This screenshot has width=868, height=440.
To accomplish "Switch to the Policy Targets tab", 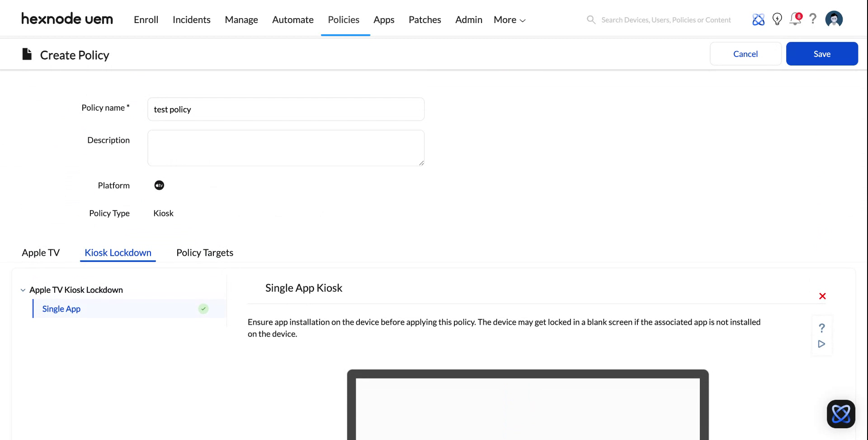I will click(204, 253).
